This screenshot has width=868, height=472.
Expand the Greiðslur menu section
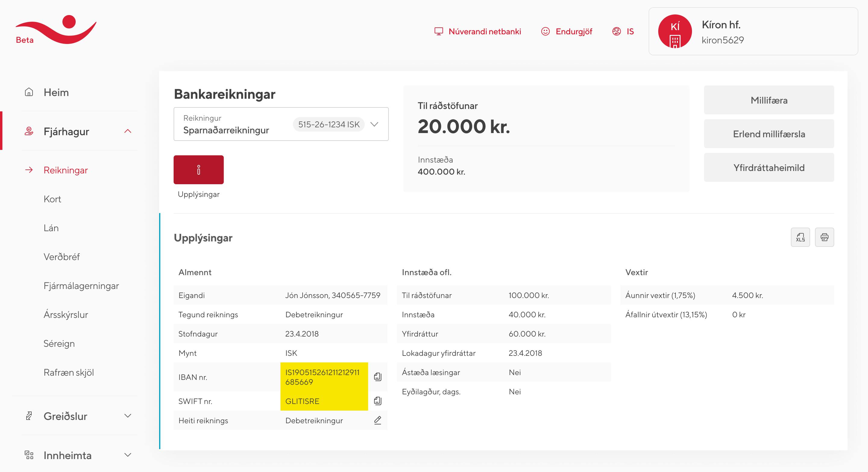click(128, 416)
